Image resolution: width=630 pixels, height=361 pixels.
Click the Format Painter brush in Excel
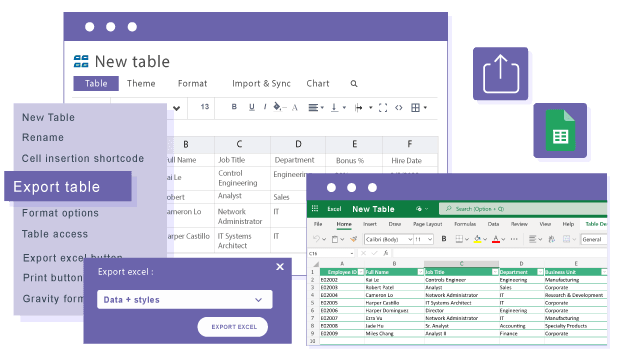coord(353,239)
